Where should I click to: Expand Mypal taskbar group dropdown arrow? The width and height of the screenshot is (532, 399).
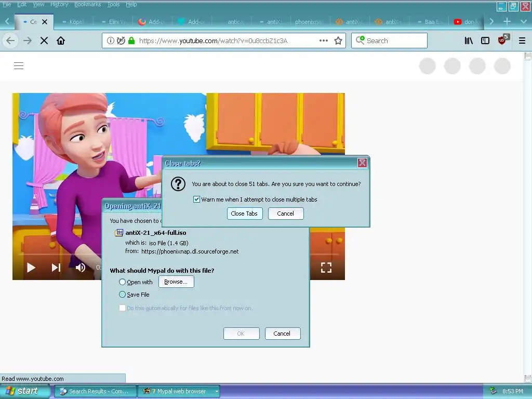click(x=217, y=391)
